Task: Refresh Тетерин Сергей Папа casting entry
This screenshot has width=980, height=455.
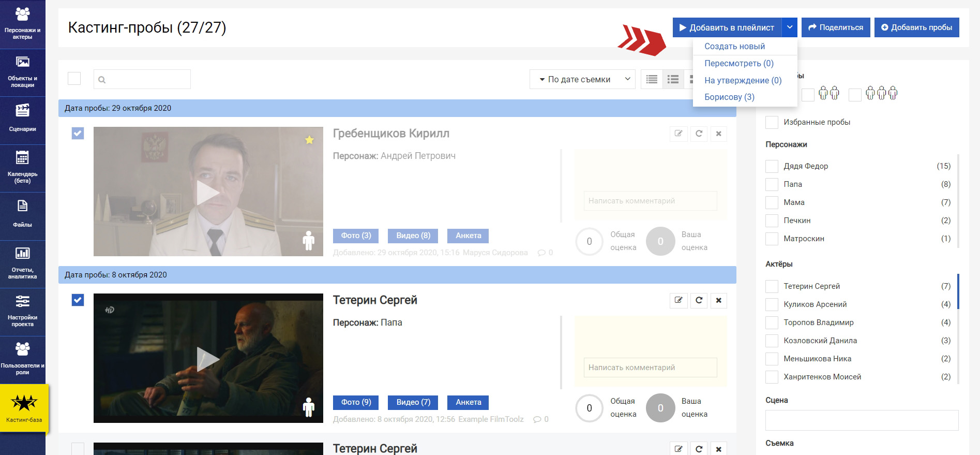Action: click(699, 300)
